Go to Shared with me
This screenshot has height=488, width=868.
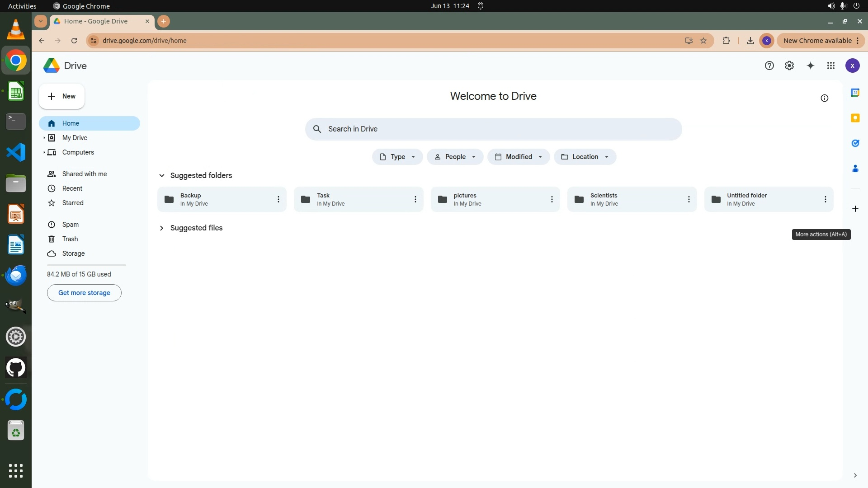pyautogui.click(x=84, y=174)
